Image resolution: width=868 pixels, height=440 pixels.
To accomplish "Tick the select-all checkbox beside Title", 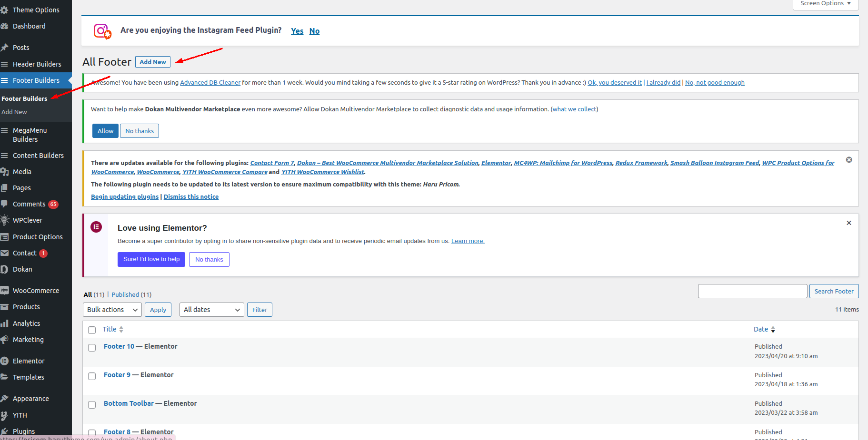I will 92,330.
